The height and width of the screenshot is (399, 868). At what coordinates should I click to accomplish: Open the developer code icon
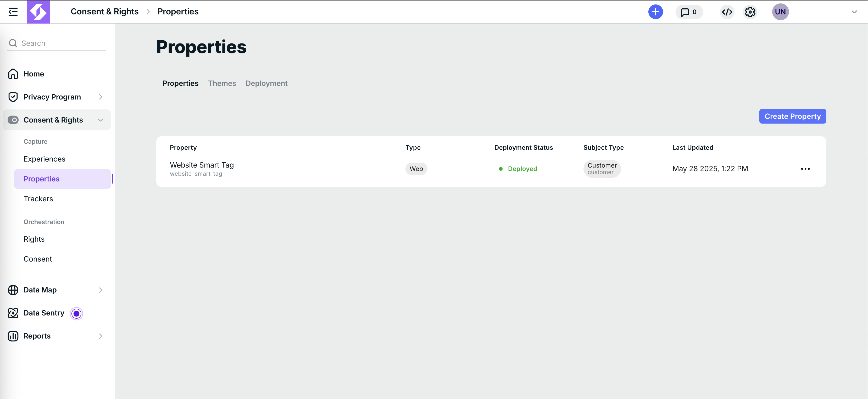(x=727, y=12)
